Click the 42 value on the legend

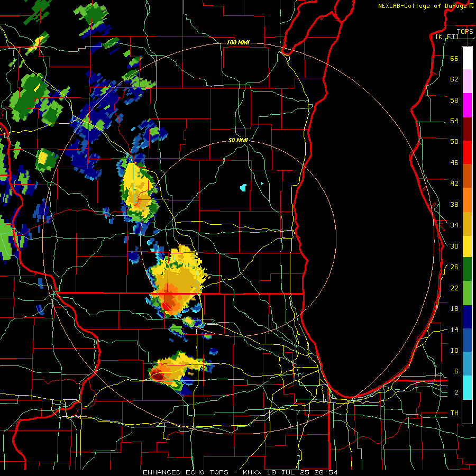pos(454,184)
